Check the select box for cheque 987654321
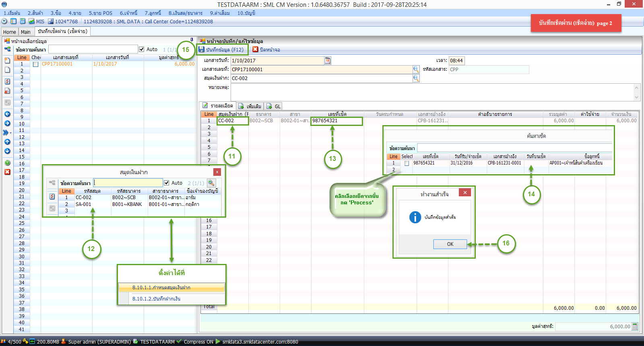The image size is (644, 346). pos(407,163)
